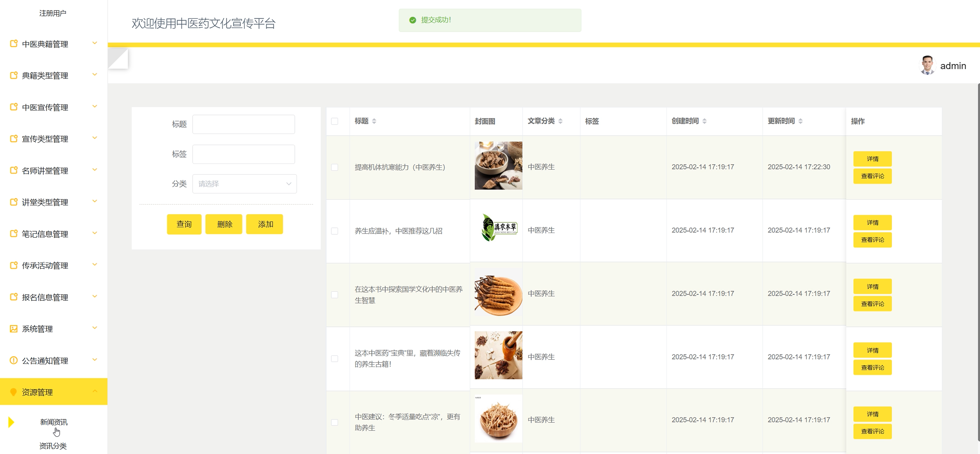
Task: Click the 查询 button
Action: [184, 224]
